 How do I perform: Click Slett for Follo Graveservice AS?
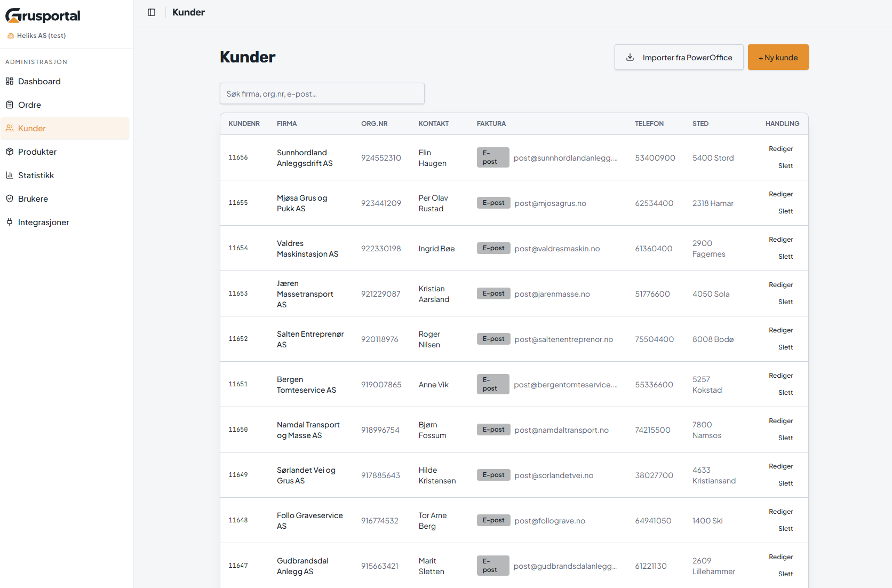click(785, 529)
